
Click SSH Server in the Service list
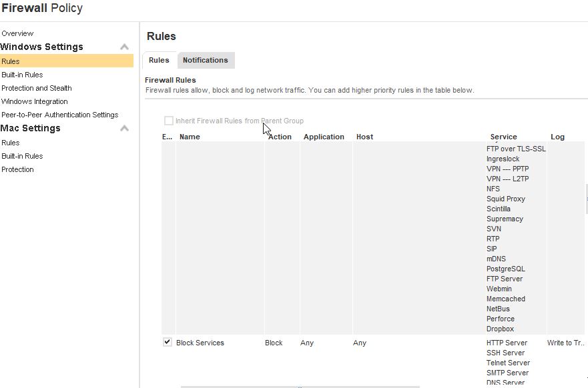point(505,353)
